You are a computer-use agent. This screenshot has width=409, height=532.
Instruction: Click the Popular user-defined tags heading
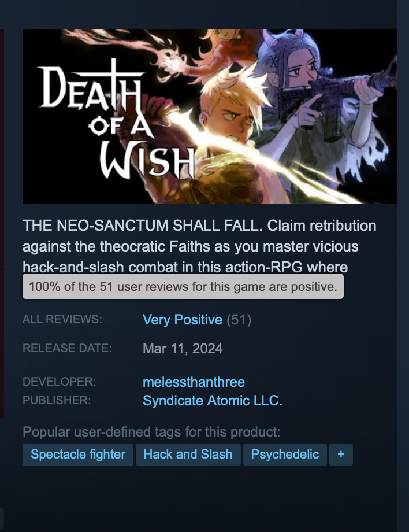point(151,432)
